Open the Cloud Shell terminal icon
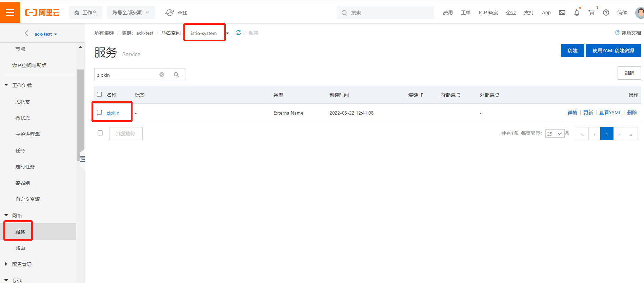 tap(562, 13)
